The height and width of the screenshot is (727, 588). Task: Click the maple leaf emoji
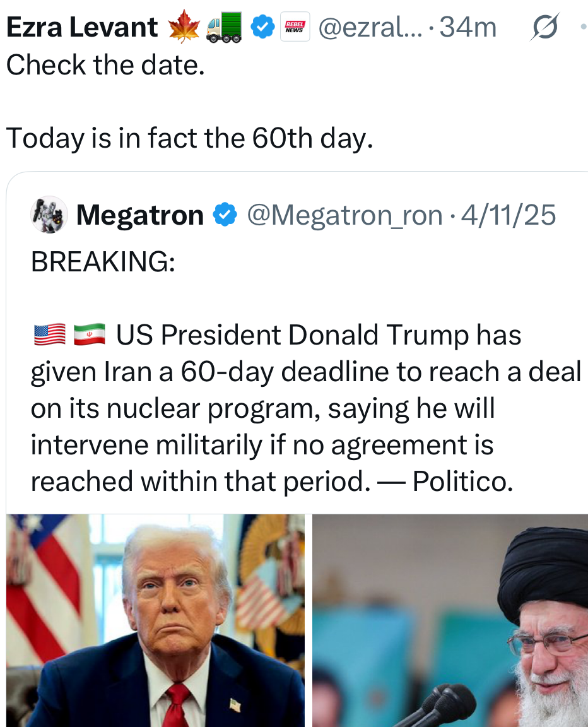point(184,28)
